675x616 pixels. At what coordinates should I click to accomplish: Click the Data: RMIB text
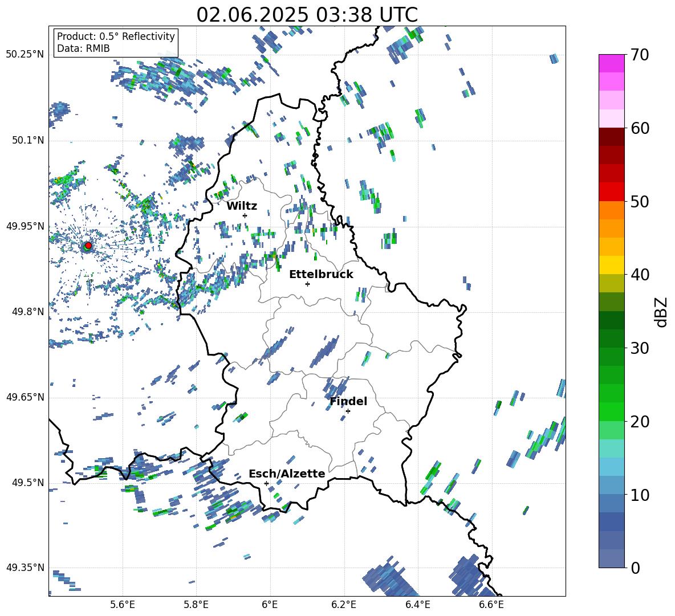83,48
